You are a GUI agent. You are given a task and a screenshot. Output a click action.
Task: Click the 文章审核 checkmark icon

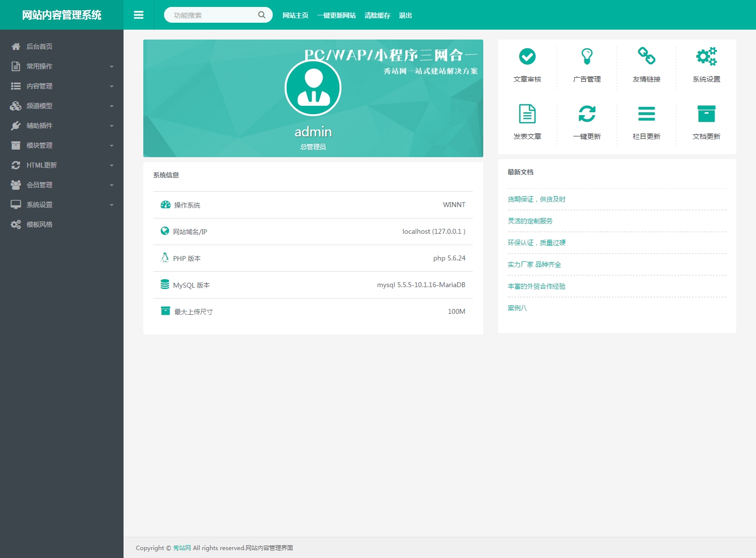click(x=527, y=57)
